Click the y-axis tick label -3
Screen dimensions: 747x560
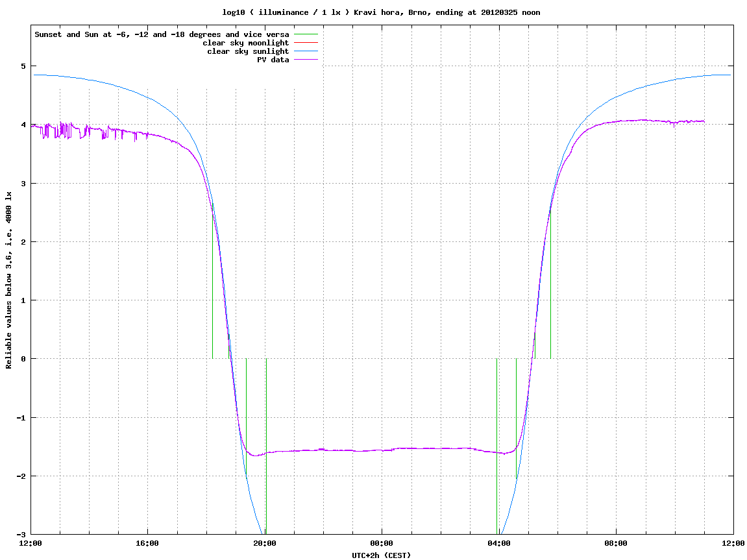point(21,535)
